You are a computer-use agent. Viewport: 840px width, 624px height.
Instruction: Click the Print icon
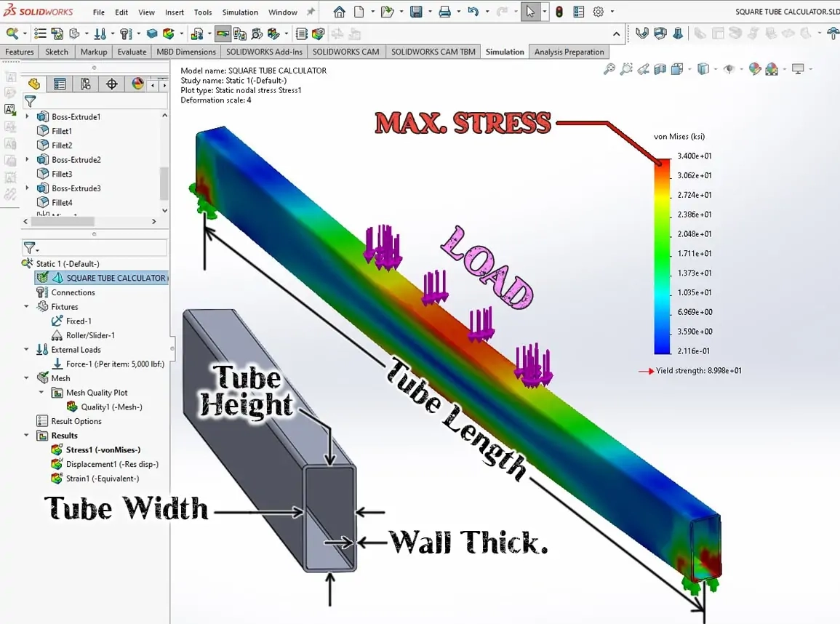[444, 12]
